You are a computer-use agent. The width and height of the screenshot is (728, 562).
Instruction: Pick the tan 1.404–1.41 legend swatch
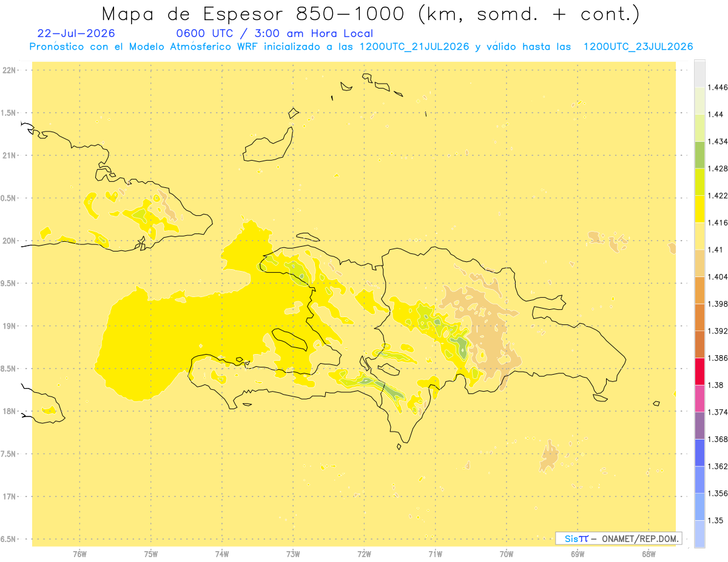coord(699,263)
